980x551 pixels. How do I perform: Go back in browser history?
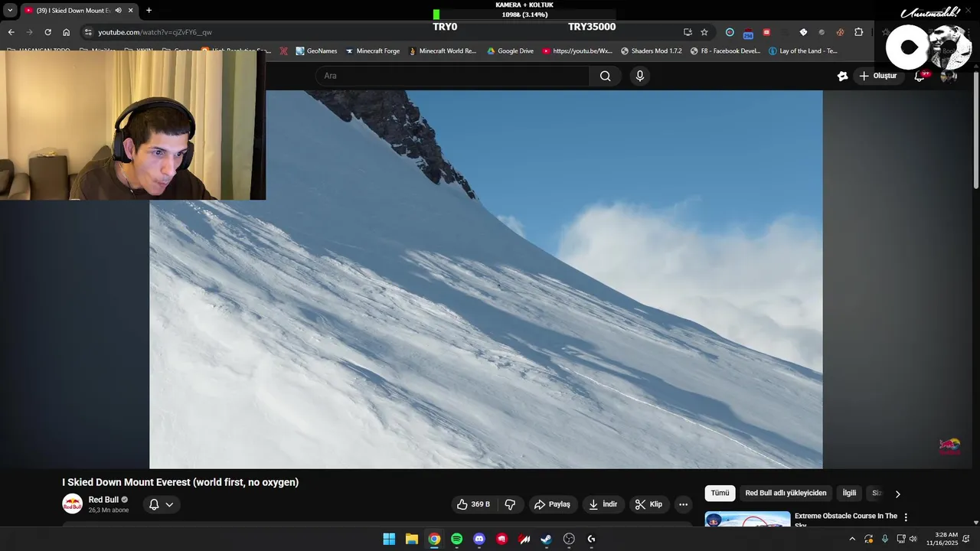[x=11, y=32]
